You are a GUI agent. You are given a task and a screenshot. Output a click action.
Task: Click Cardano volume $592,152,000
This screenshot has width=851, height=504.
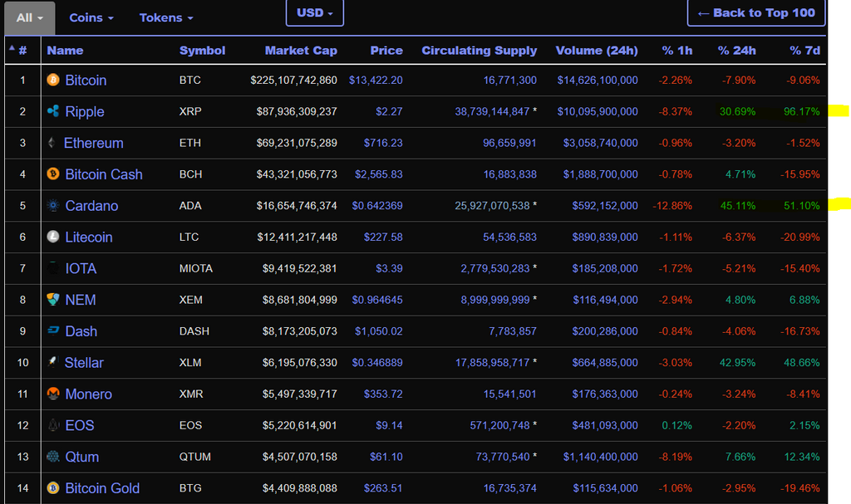[x=605, y=206]
